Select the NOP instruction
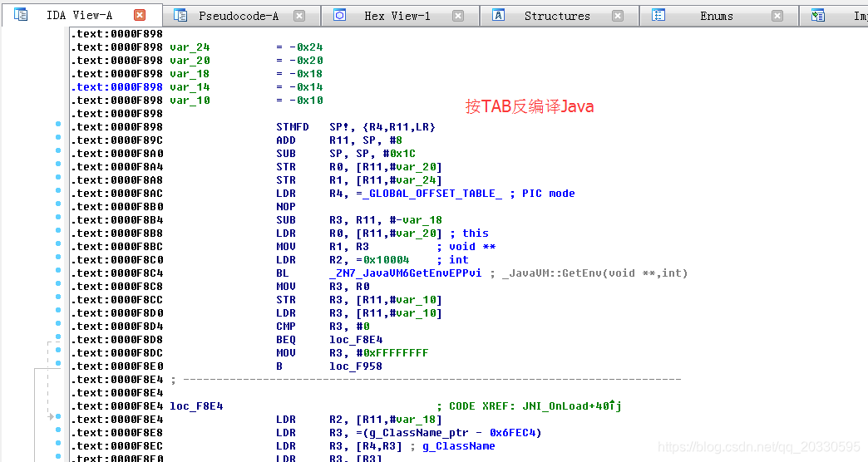Viewport: 868px width, 462px height. [286, 207]
